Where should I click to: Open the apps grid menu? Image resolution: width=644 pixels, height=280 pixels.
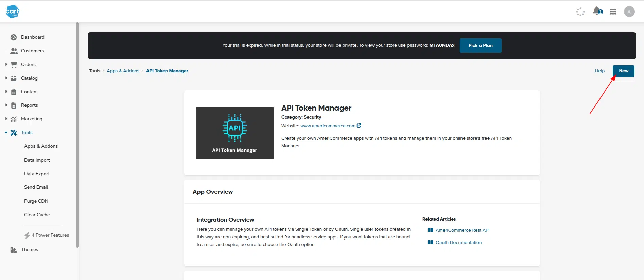click(613, 12)
